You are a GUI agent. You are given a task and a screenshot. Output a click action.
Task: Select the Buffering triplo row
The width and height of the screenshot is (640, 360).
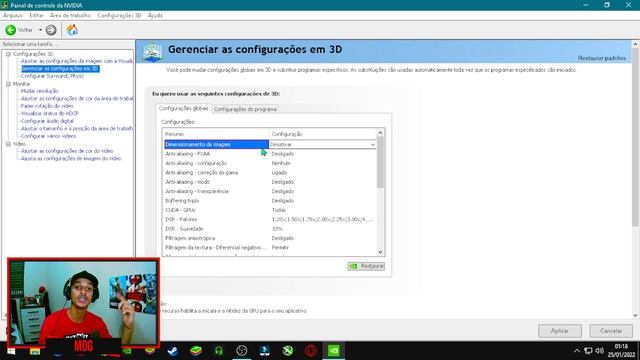coord(270,201)
